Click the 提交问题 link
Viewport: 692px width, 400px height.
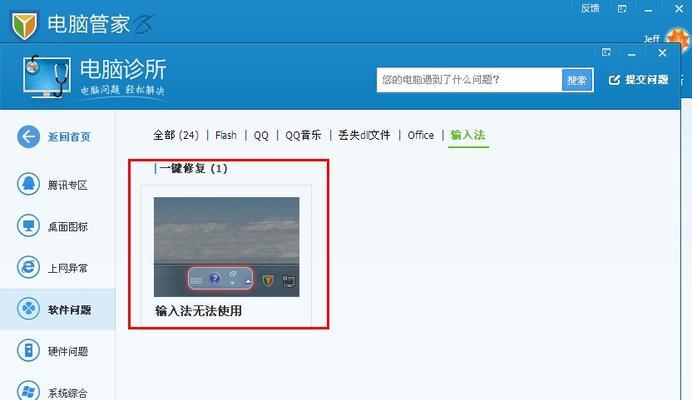pos(638,80)
